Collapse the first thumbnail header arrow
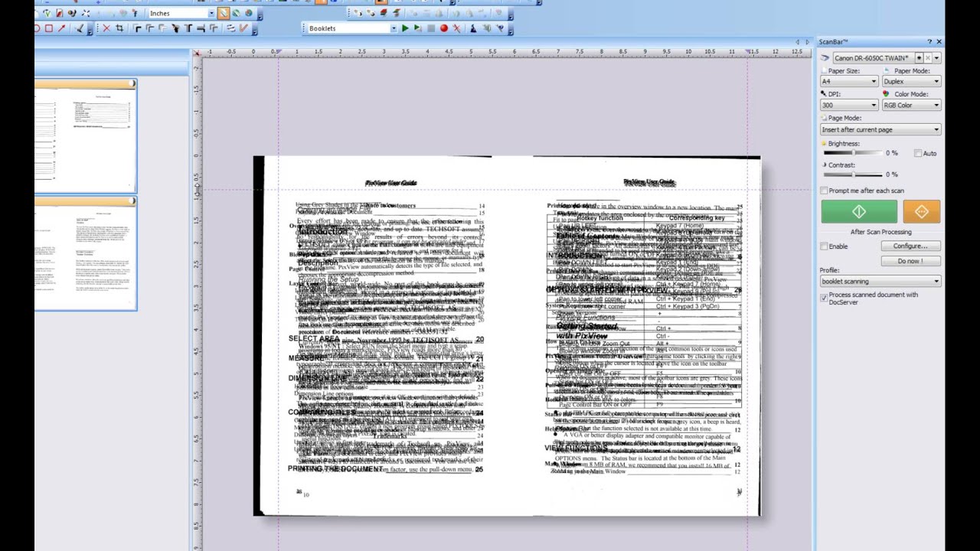This screenshot has width=980, height=551. (133, 83)
